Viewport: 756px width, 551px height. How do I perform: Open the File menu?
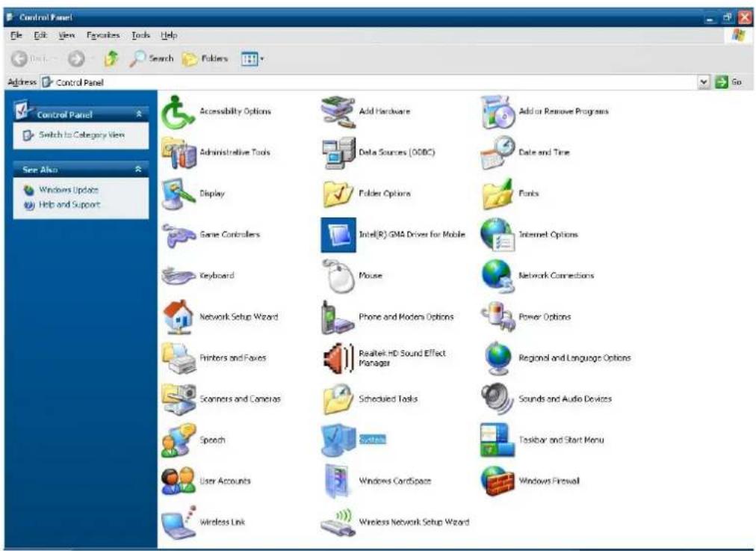[x=16, y=35]
